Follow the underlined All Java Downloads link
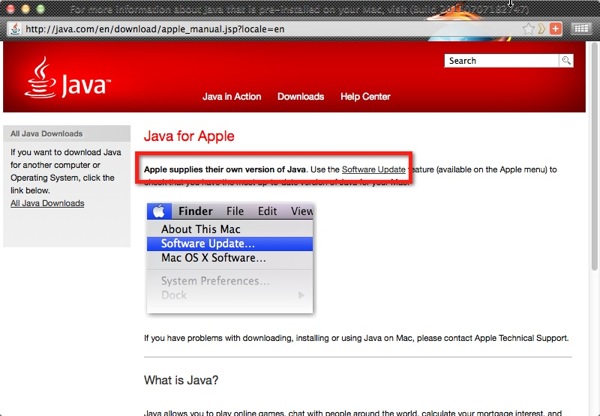600x416 pixels. pos(47,203)
